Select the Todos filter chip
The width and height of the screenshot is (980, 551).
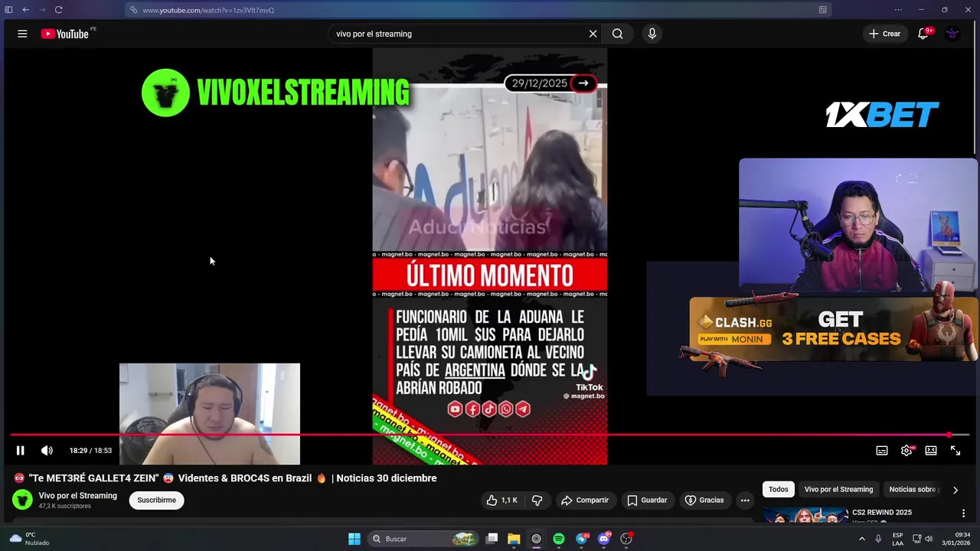[x=779, y=489]
